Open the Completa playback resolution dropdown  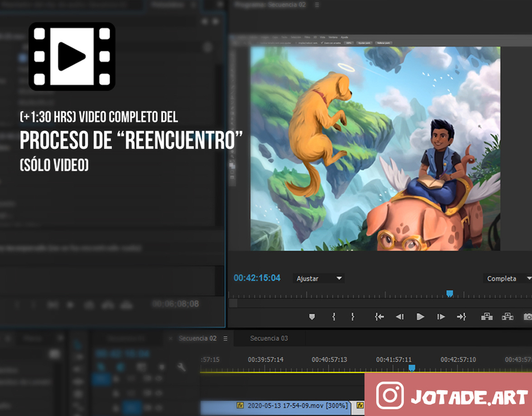(508, 278)
